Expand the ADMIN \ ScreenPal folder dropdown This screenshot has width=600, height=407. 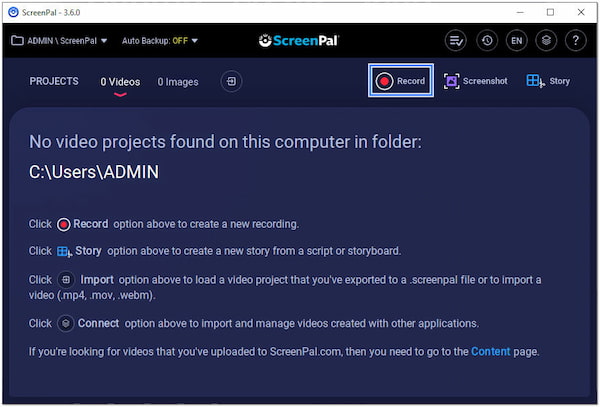(60, 41)
